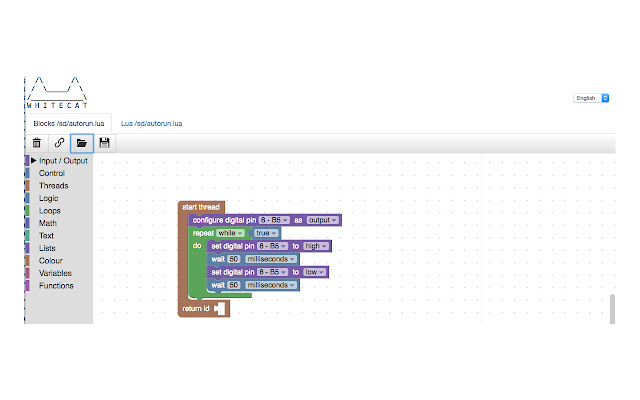Image resolution: width=640 pixels, height=400 pixels.
Task: Switch to the Lua /sd/autorun.lua tab
Action: pyautogui.click(x=151, y=123)
